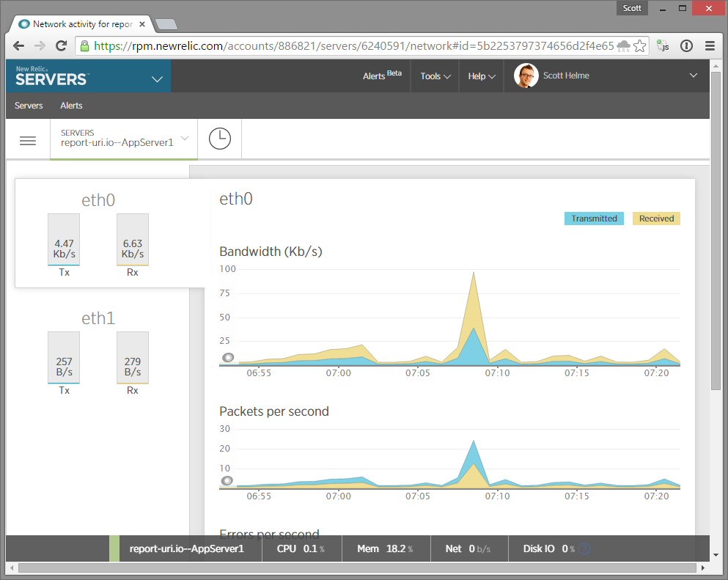This screenshot has width=728, height=580.
Task: Open the Tools dropdown
Action: pyautogui.click(x=433, y=76)
